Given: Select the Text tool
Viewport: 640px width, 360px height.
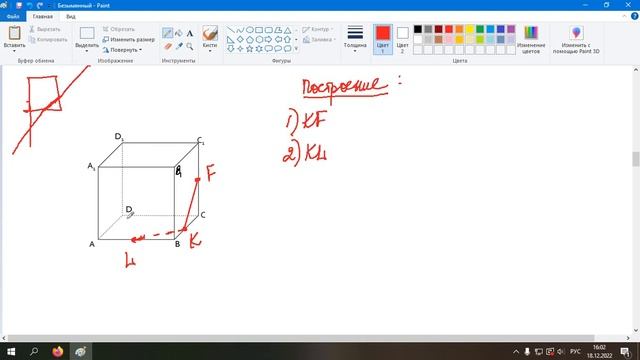Looking at the screenshot, I should click(190, 33).
